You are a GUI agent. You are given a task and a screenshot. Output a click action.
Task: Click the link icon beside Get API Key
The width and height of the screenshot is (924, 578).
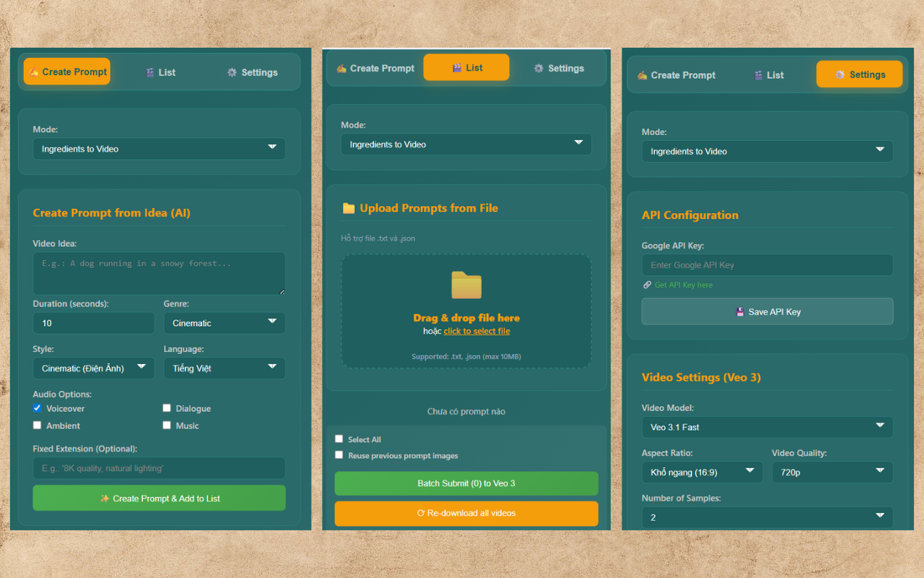647,285
